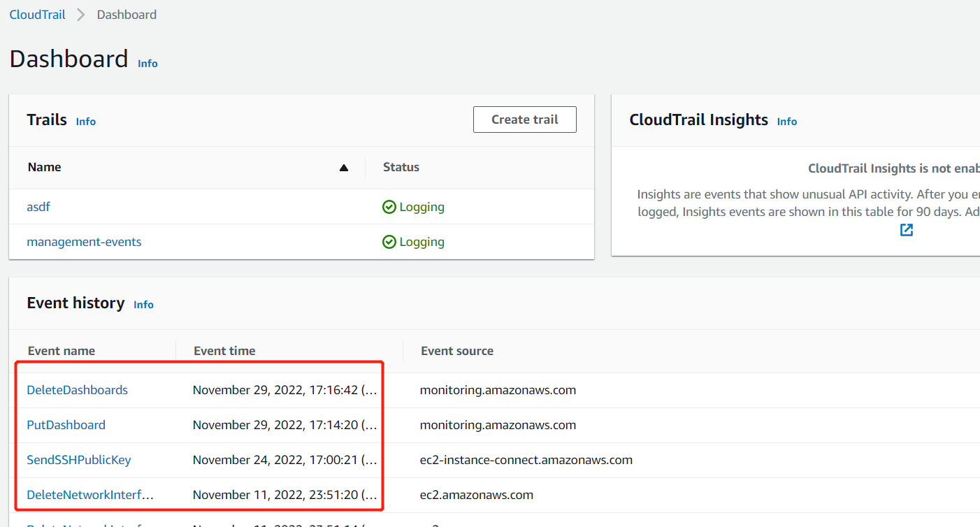This screenshot has width=980, height=527.
Task: Open Info link beside Event history
Action: click(143, 305)
